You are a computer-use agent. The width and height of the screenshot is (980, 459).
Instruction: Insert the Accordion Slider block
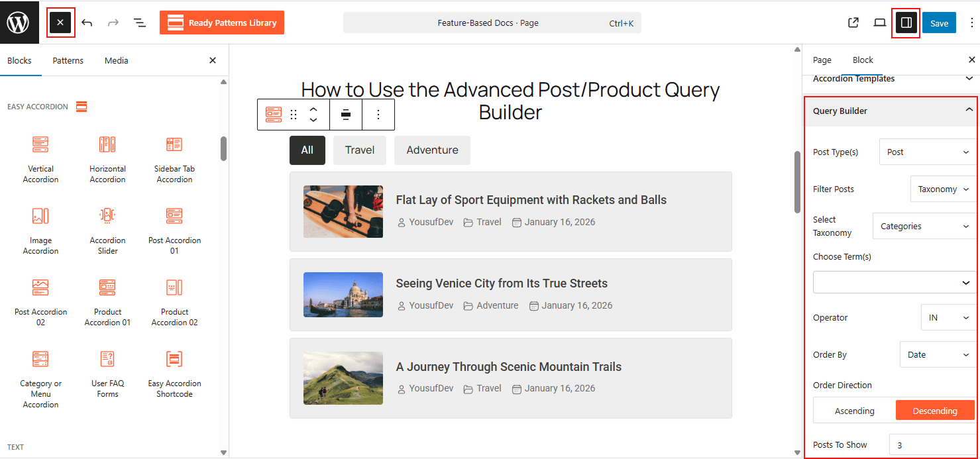click(107, 230)
